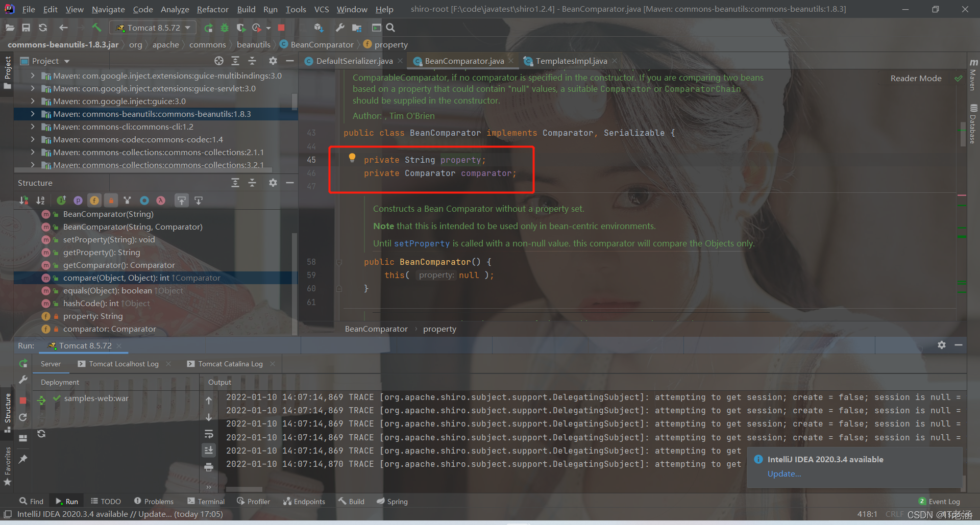Open Problems tool window button

(154, 502)
